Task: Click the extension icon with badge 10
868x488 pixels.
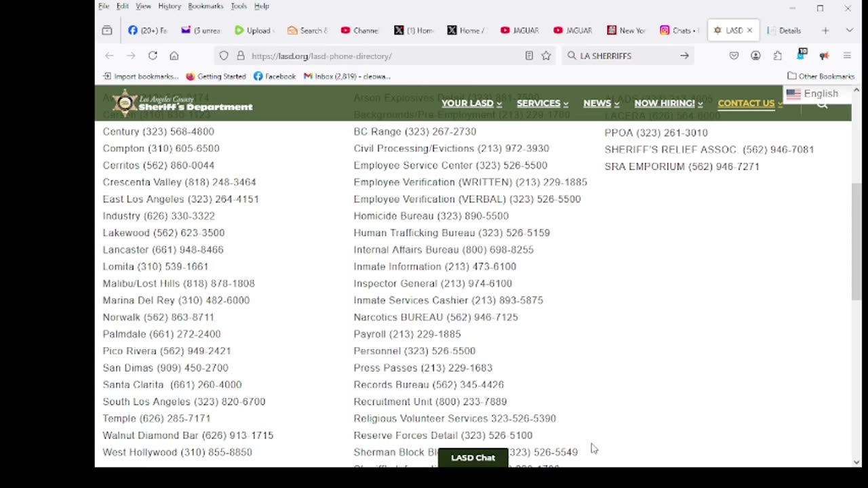Action: [x=801, y=55]
